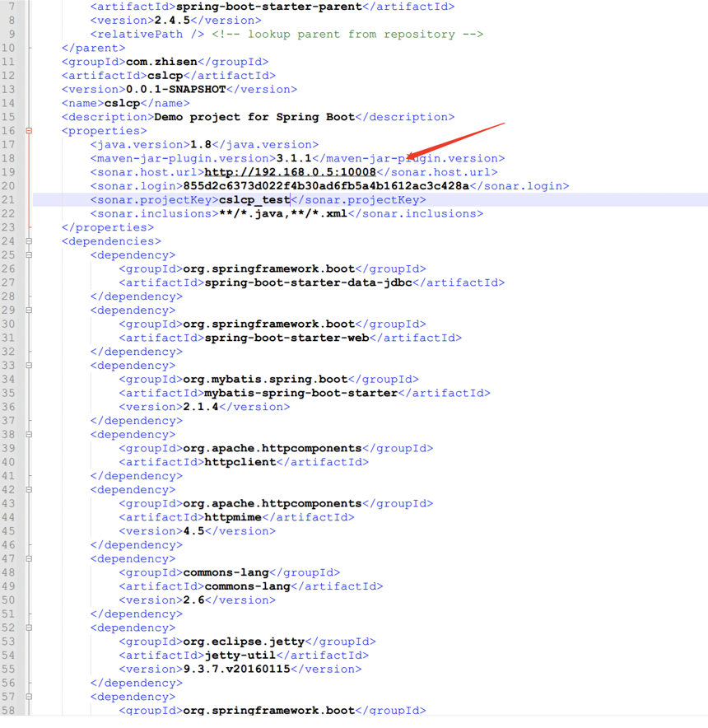Click commons-lang version value 2.6
The height and width of the screenshot is (728, 708).
point(193,600)
